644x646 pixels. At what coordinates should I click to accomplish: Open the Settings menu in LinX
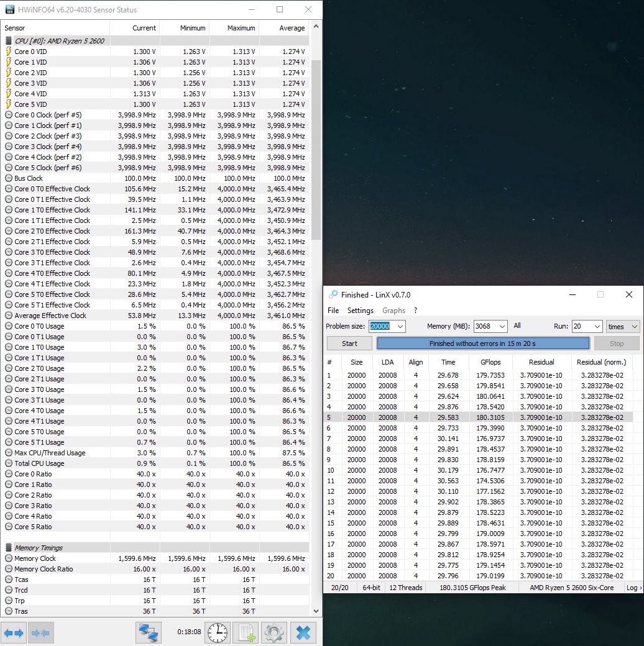[361, 310]
